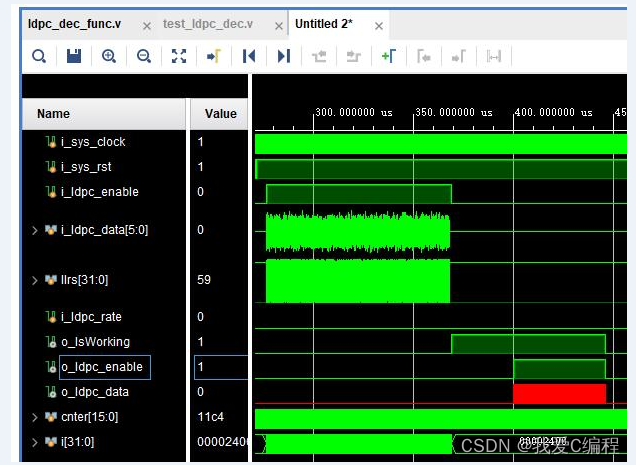This screenshot has width=636, height=465.
Task: Expand the i[31:0] signal
Action: [36, 442]
